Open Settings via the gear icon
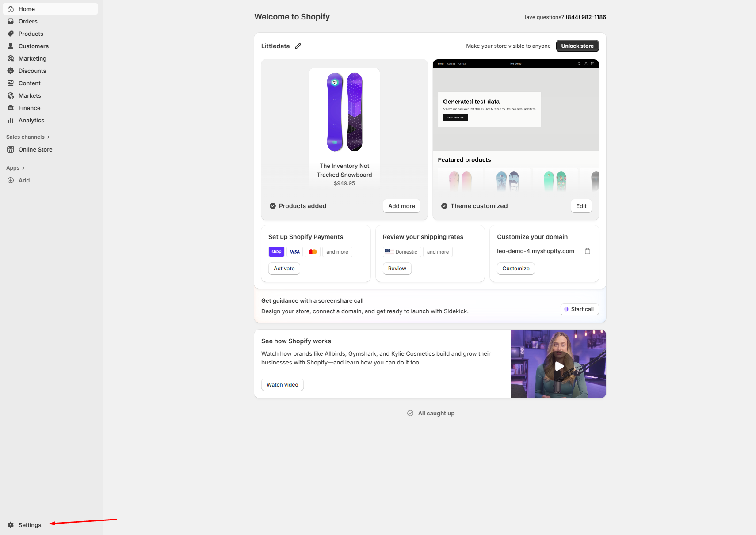Image resolution: width=756 pixels, height=535 pixels. click(x=11, y=525)
